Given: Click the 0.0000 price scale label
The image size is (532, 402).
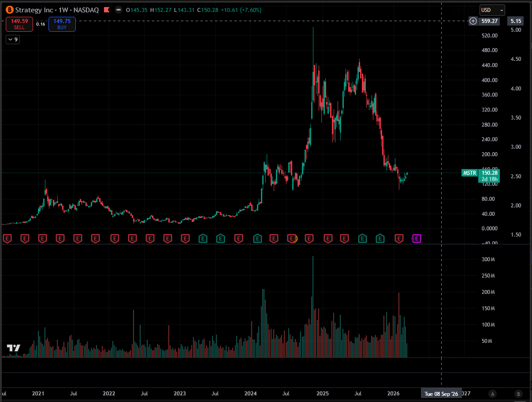Looking at the screenshot, I should pos(490,229).
